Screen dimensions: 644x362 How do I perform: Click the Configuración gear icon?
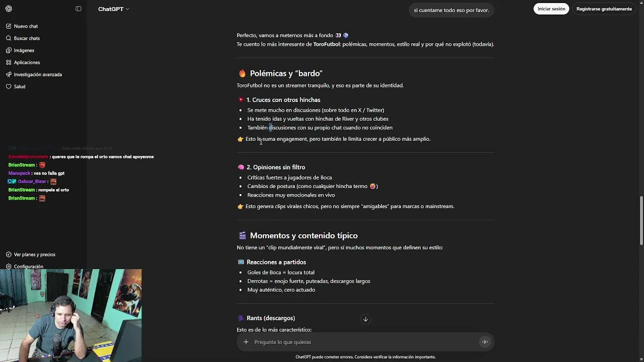click(x=9, y=266)
